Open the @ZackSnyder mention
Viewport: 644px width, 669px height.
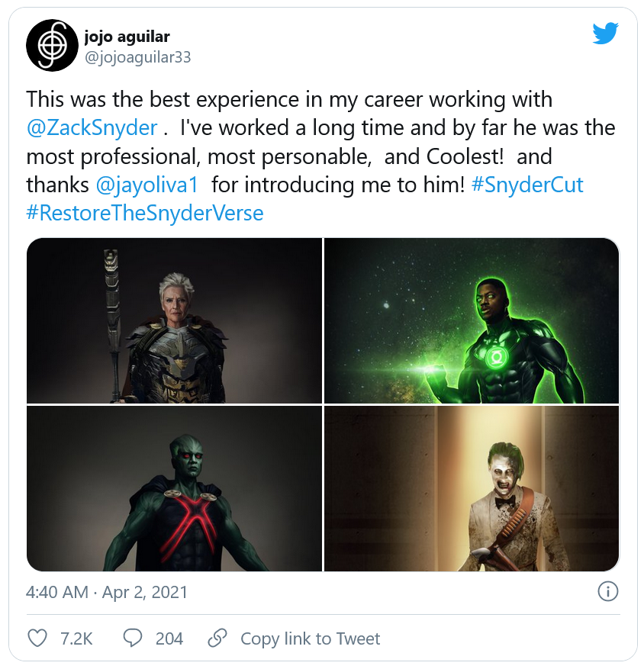click(92, 127)
